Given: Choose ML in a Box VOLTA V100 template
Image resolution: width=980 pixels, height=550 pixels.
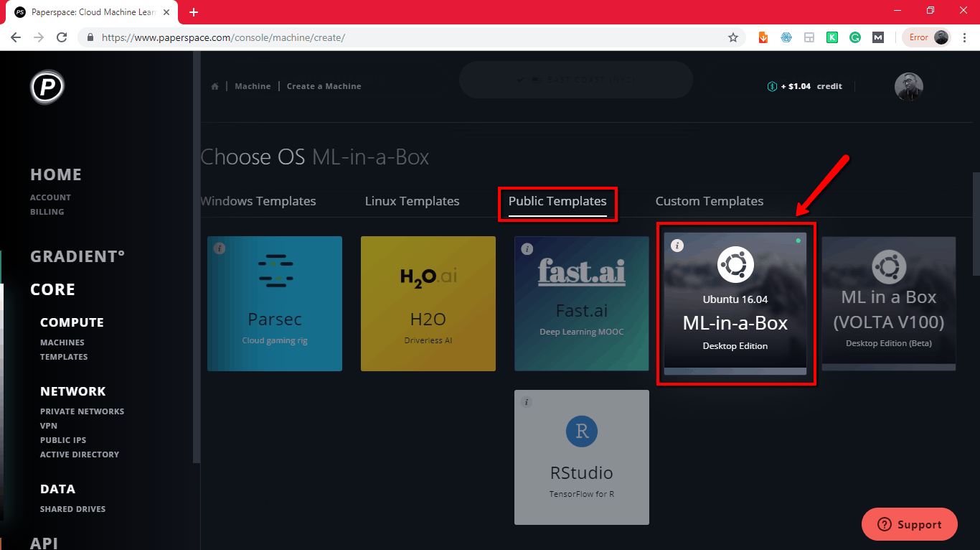Looking at the screenshot, I should (889, 304).
